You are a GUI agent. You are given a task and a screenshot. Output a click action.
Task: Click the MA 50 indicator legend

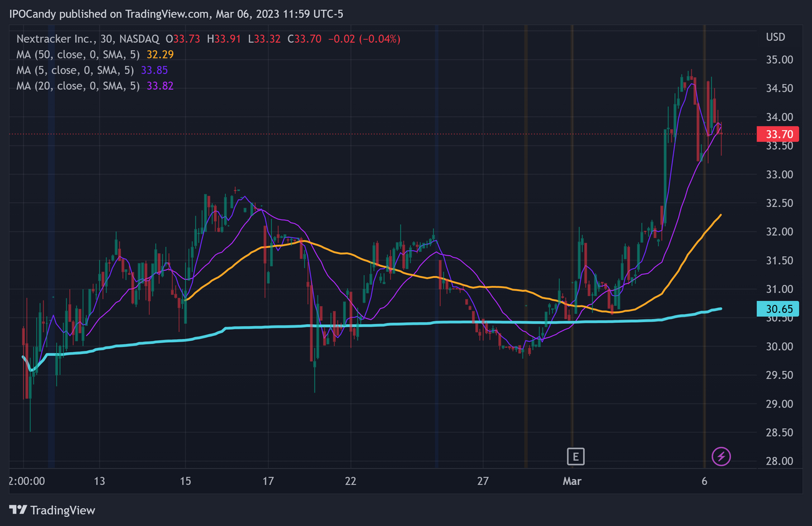click(78, 55)
